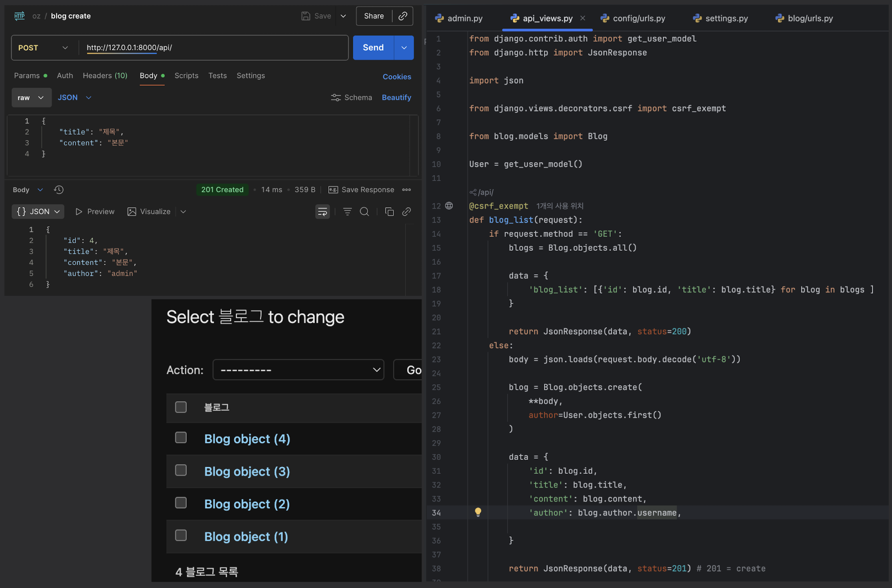Click the response history clock icon
Image resolution: width=892 pixels, height=588 pixels.
pos(59,190)
